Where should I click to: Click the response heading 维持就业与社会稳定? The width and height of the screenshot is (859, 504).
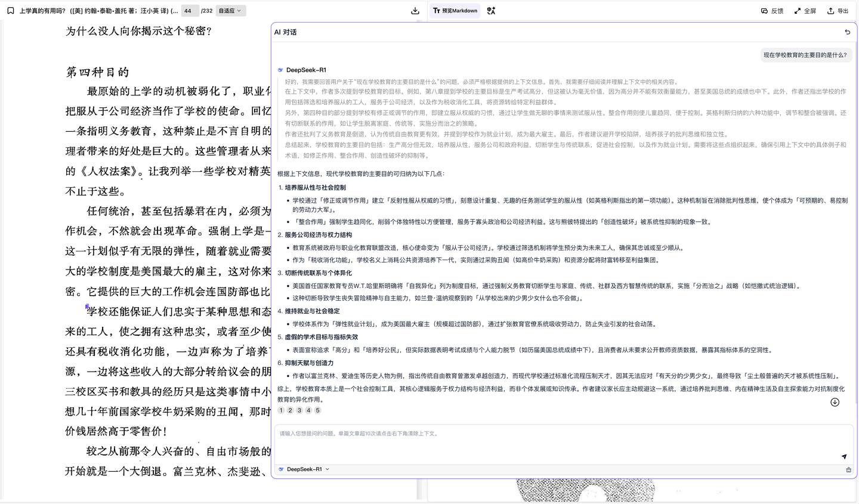click(312, 311)
